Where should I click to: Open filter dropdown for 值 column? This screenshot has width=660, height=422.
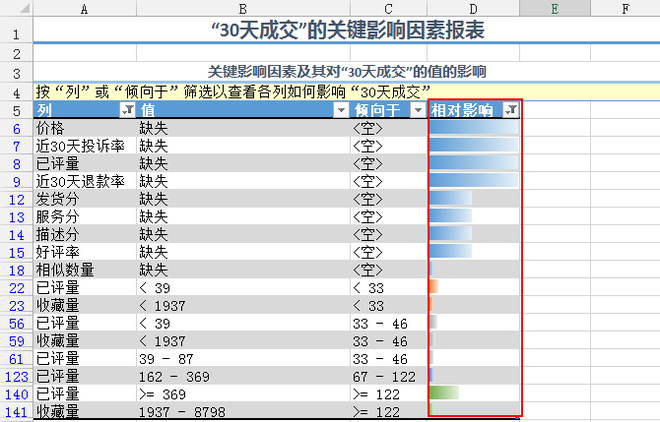pos(341,110)
